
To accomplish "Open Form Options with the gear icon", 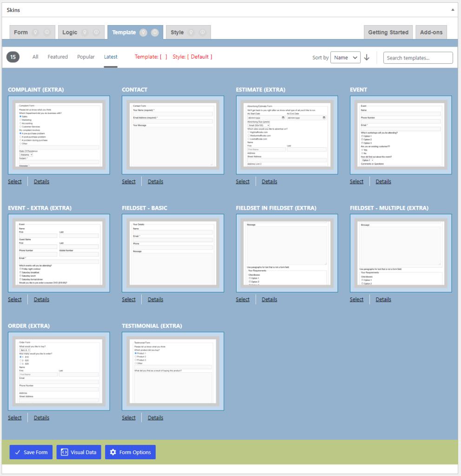I will [x=130, y=452].
